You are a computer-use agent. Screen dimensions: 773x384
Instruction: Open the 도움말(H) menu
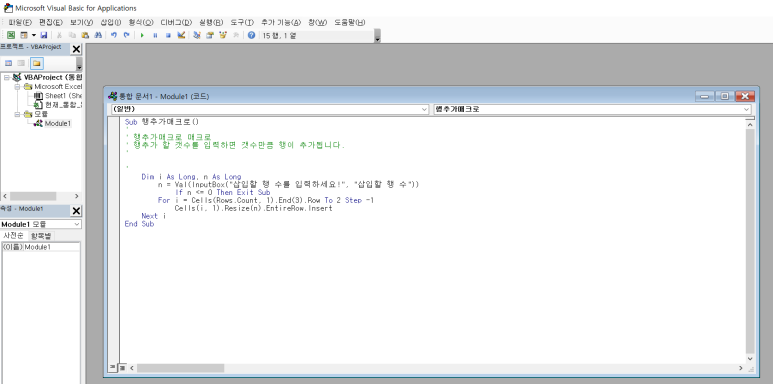(350, 22)
